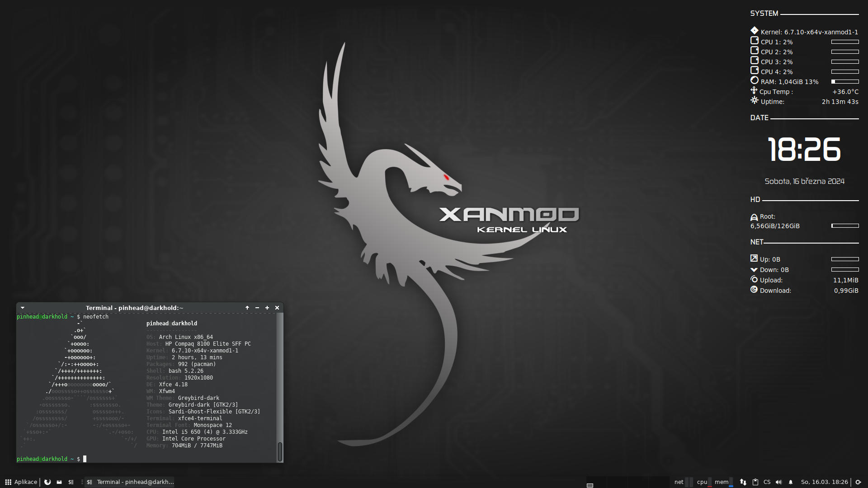Screen dimensions: 868x488
Task: Click the large 18:26 clock in conky
Action: tap(804, 150)
